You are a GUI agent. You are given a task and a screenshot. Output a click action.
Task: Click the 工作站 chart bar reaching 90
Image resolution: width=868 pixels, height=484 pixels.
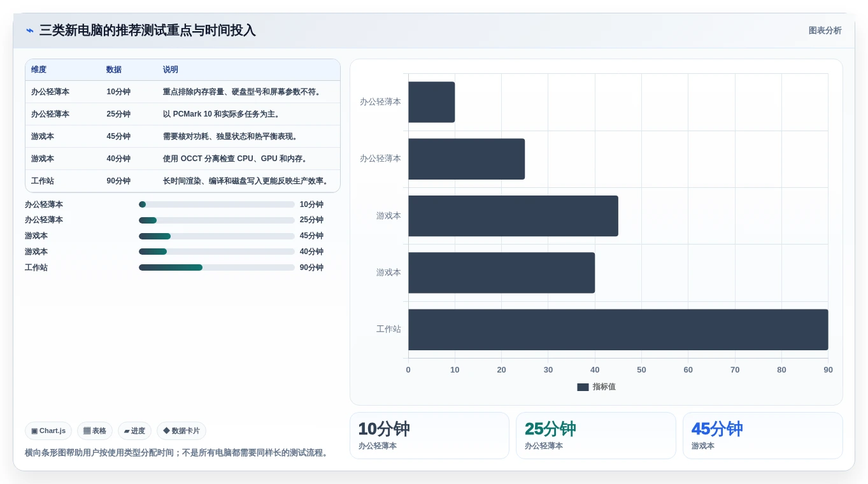click(x=618, y=330)
